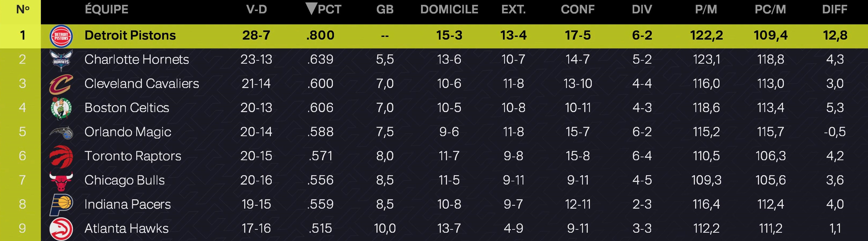Click the Detroit Pistons team logo

(61, 36)
